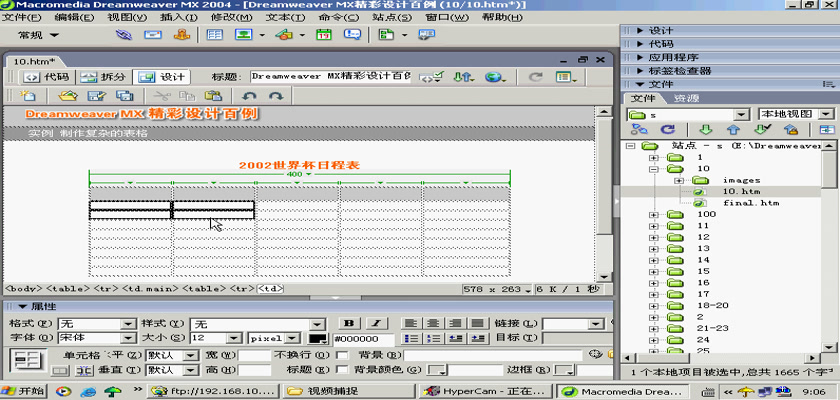Open the 格式 format dropdown
Viewport: 840px width, 400px height.
129,324
